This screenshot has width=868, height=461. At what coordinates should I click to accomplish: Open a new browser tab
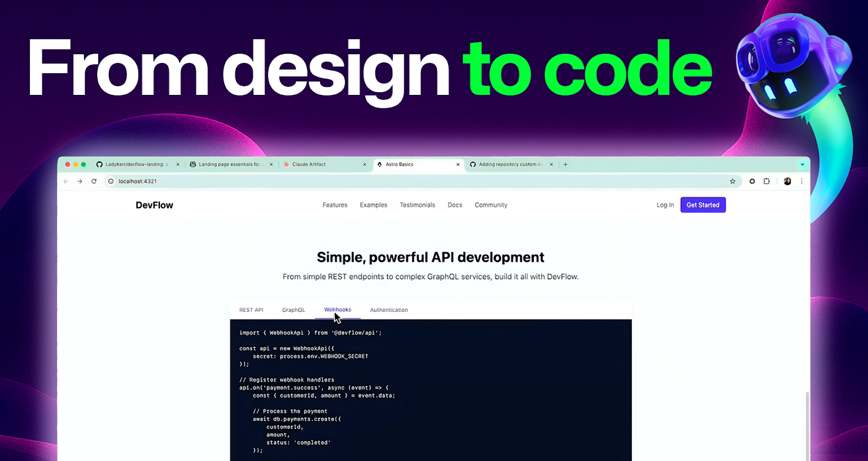click(565, 164)
